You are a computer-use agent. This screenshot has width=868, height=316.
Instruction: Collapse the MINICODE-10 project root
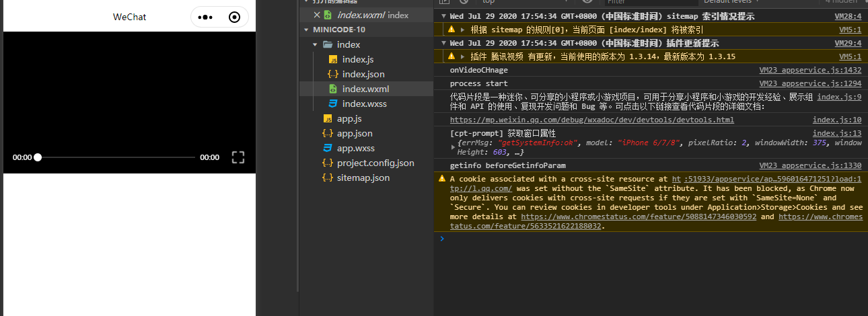click(x=308, y=30)
